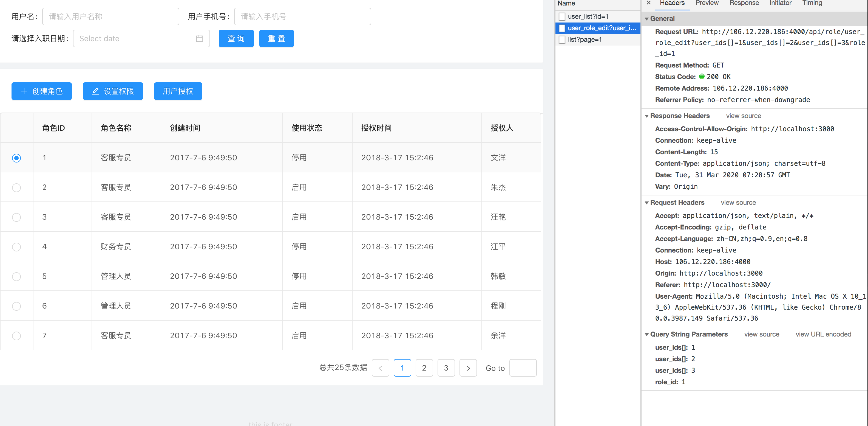Image resolution: width=868 pixels, height=426 pixels.
Task: Click the 用户授权 user authorization button
Action: [x=178, y=91]
